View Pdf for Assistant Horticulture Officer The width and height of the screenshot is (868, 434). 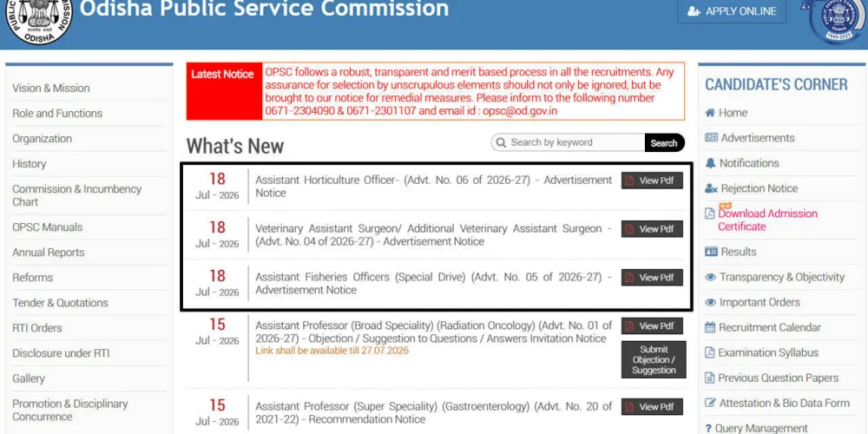click(x=652, y=181)
